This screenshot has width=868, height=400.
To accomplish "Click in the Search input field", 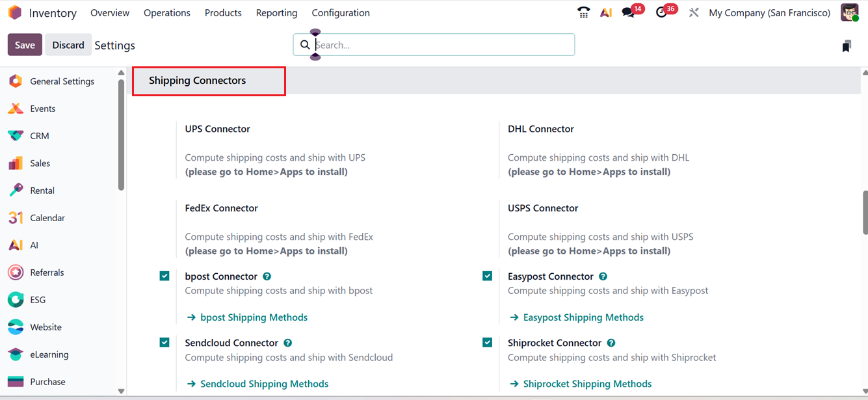I will point(442,45).
